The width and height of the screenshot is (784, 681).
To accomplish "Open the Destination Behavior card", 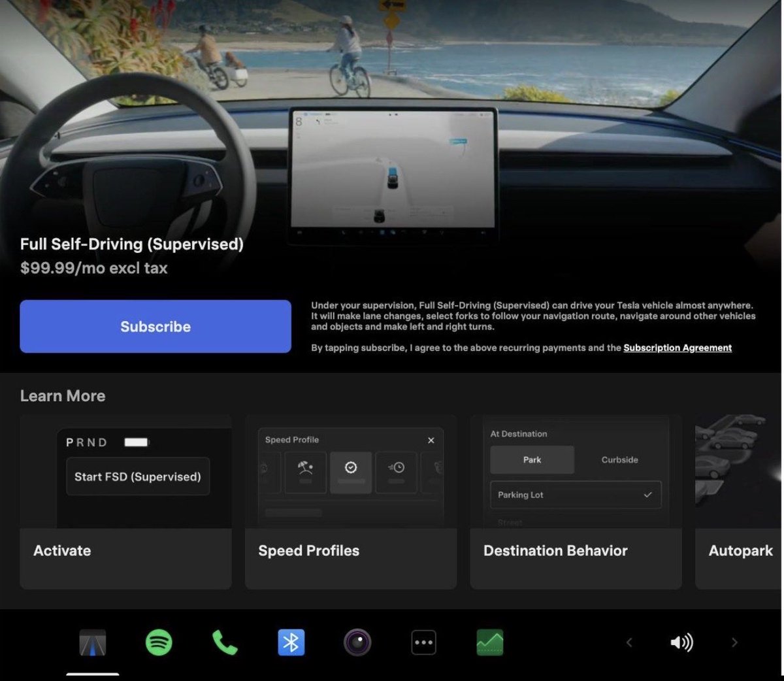I will pos(576,502).
